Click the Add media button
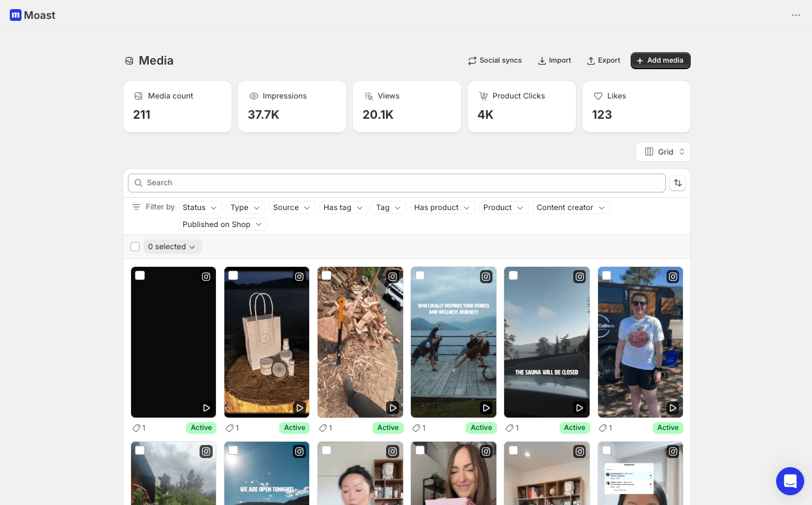Image resolution: width=812 pixels, height=505 pixels. coord(660,61)
